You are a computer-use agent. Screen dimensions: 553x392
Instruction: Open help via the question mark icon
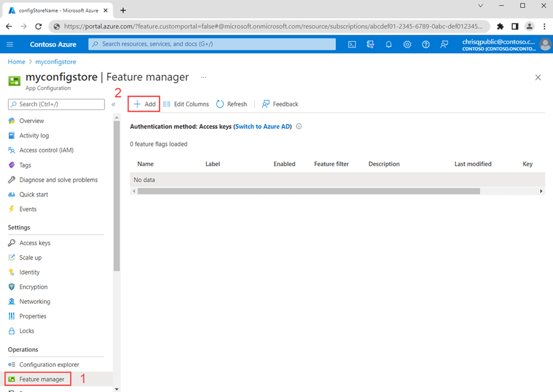(426, 45)
